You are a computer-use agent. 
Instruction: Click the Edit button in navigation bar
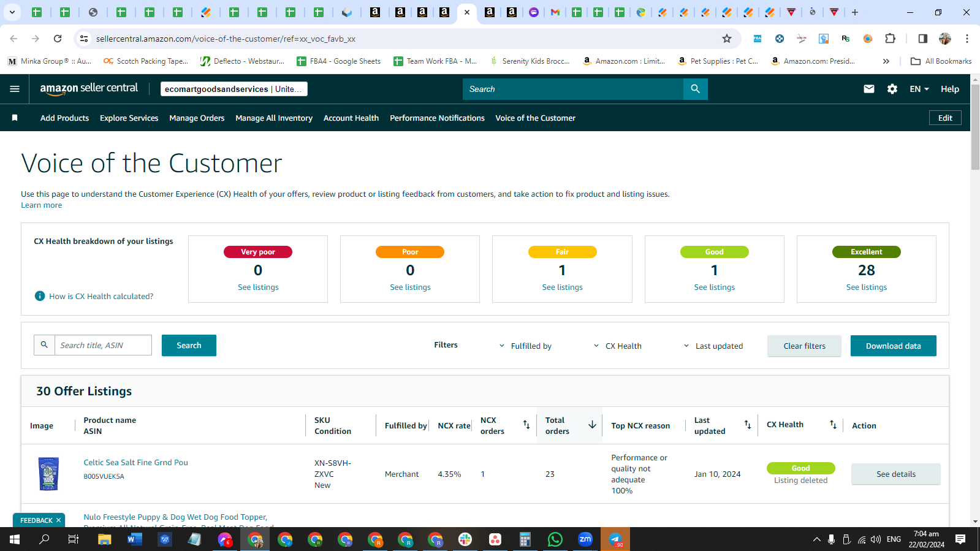coord(945,118)
